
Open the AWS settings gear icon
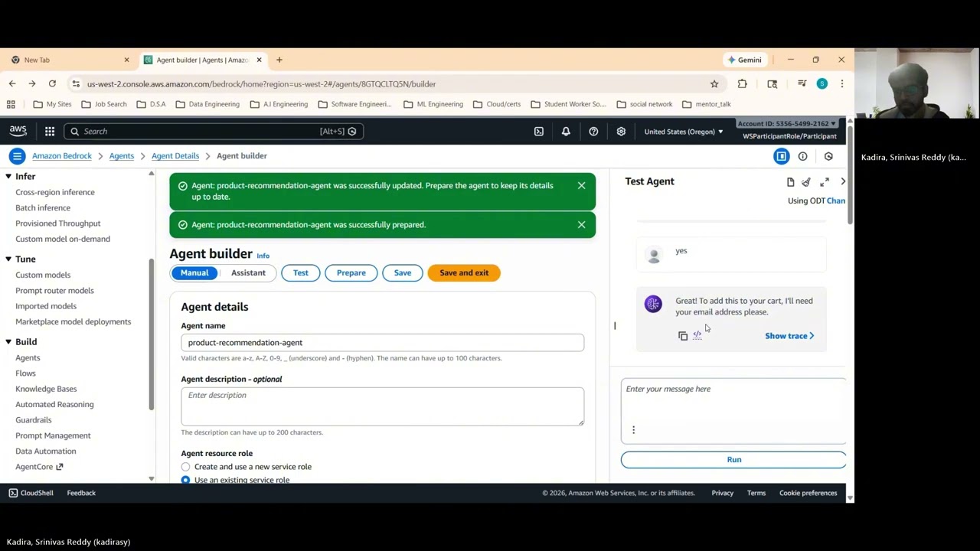point(621,132)
